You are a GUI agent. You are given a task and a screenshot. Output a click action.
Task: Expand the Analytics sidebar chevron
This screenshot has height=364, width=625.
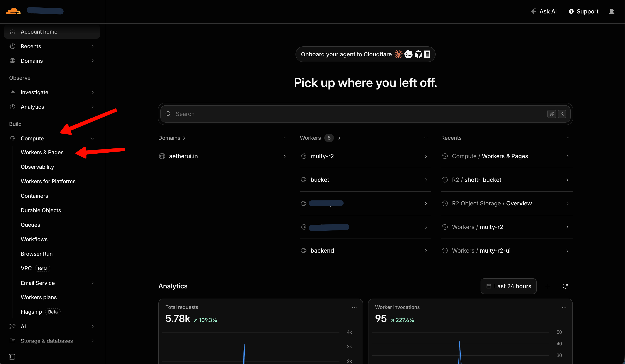click(x=92, y=107)
